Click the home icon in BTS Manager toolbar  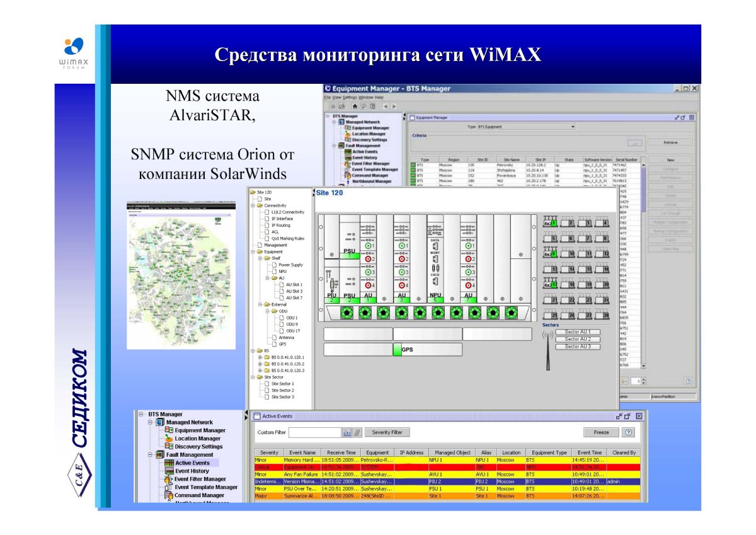tap(355, 107)
